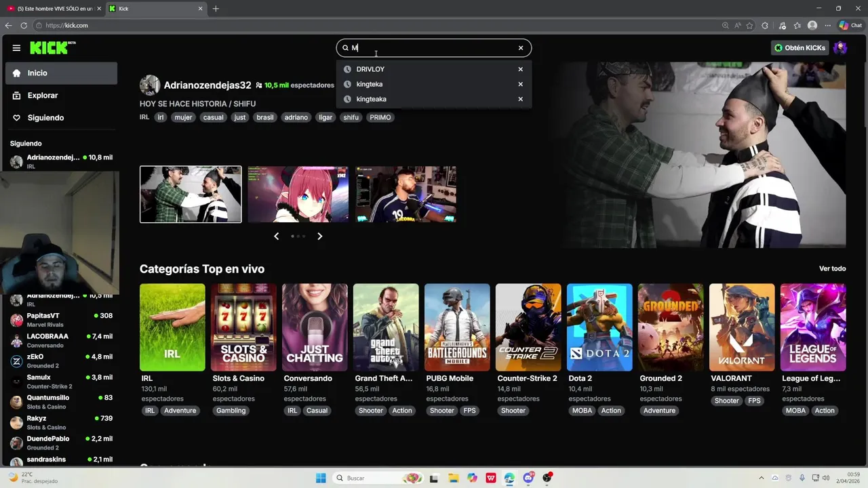Click Ver todo for top categories

tap(832, 269)
